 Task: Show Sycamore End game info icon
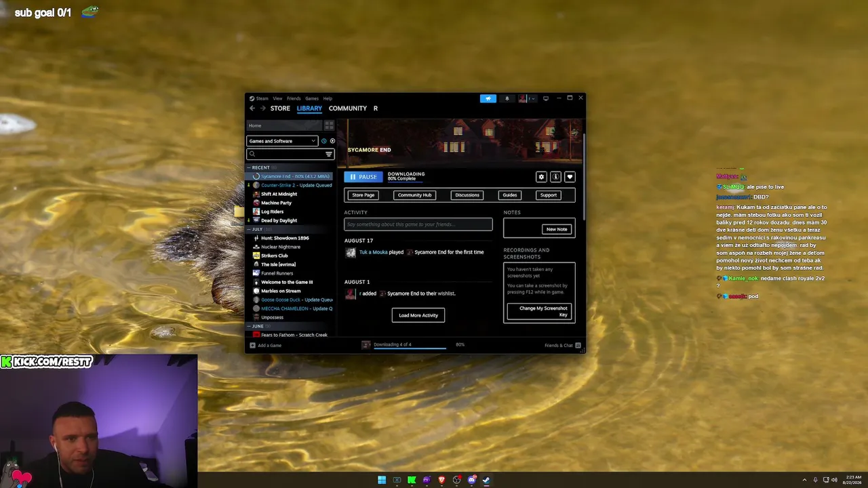555,177
